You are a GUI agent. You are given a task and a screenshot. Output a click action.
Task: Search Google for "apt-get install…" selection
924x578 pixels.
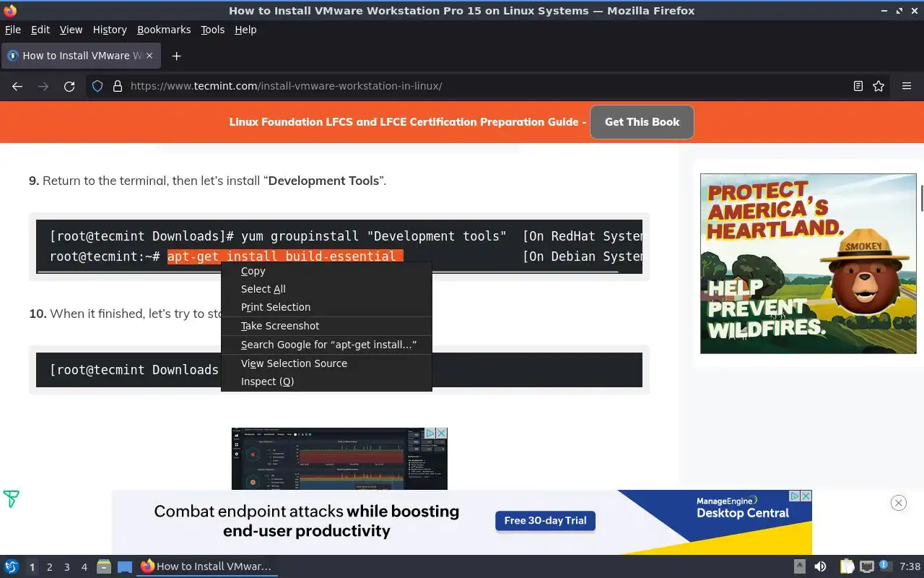tap(326, 345)
